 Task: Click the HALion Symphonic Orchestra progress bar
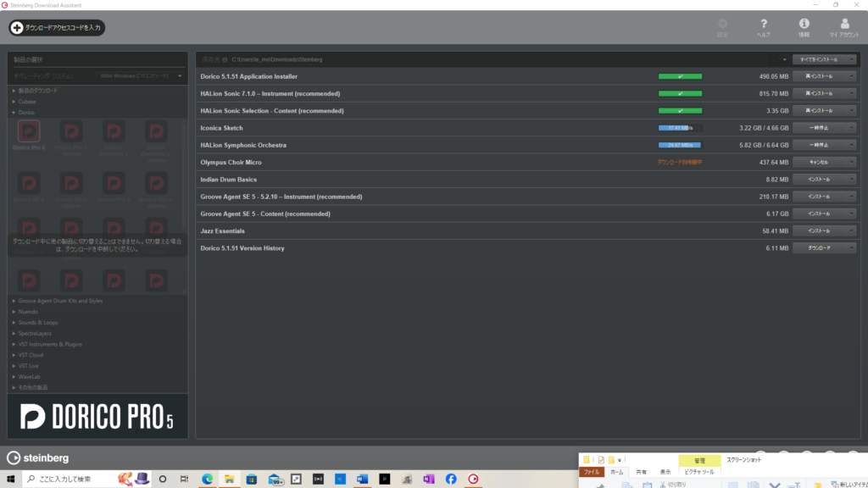point(680,145)
